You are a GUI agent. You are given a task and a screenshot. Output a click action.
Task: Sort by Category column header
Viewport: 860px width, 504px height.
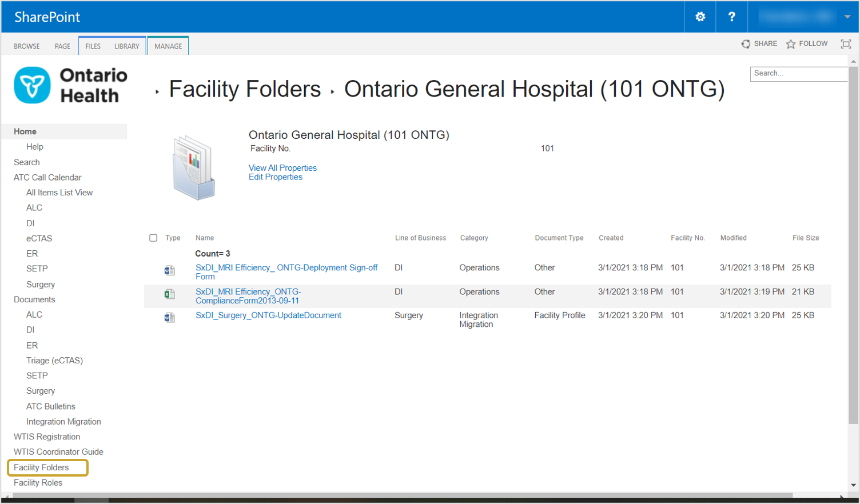point(474,238)
